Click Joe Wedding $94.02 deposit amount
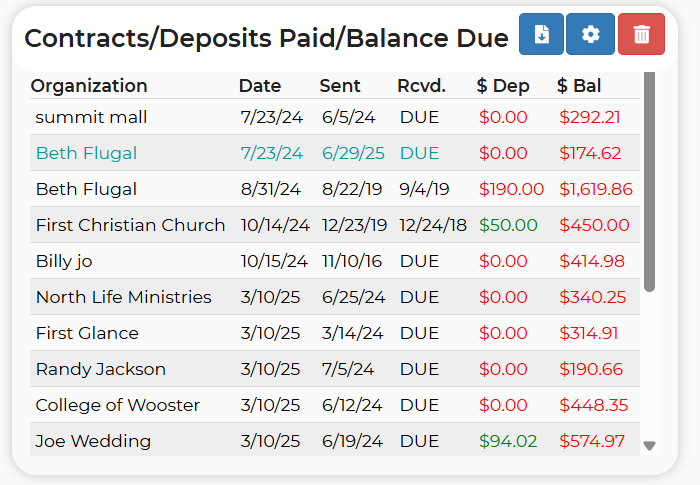700x485 pixels. click(508, 441)
